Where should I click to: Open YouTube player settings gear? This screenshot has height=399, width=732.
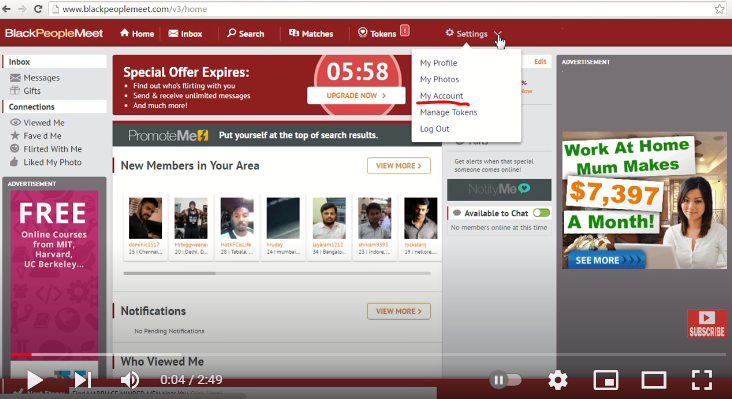558,380
